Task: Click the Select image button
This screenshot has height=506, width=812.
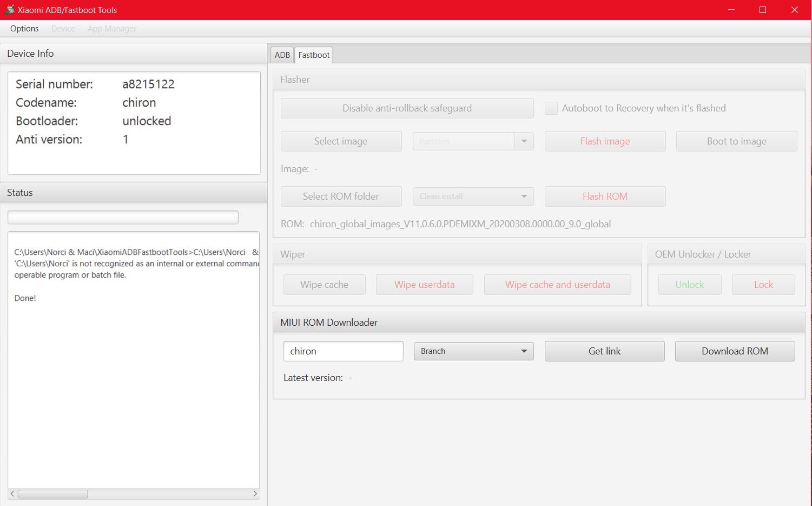Action: click(x=341, y=141)
